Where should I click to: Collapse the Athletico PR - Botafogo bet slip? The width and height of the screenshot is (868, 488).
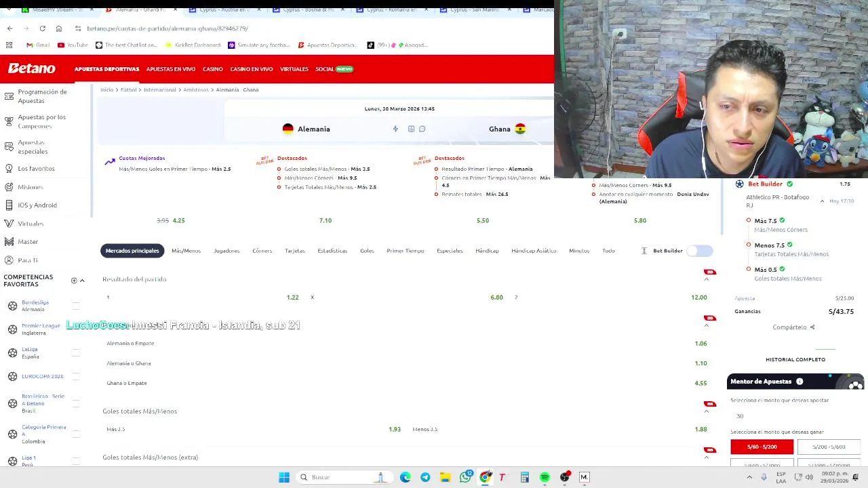(822, 201)
